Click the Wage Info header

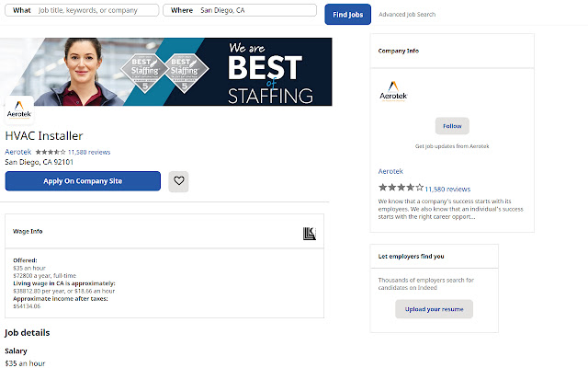point(28,231)
